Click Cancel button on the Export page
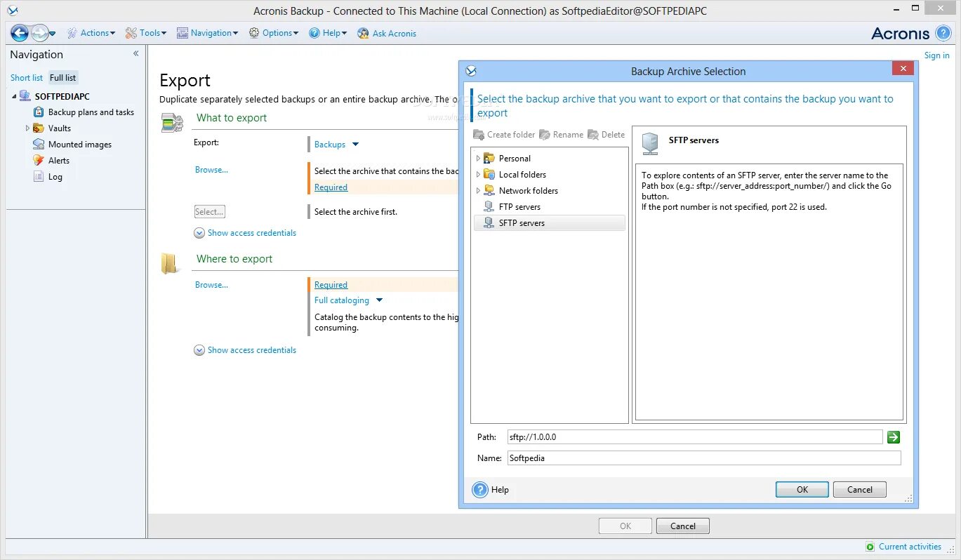 tap(683, 526)
